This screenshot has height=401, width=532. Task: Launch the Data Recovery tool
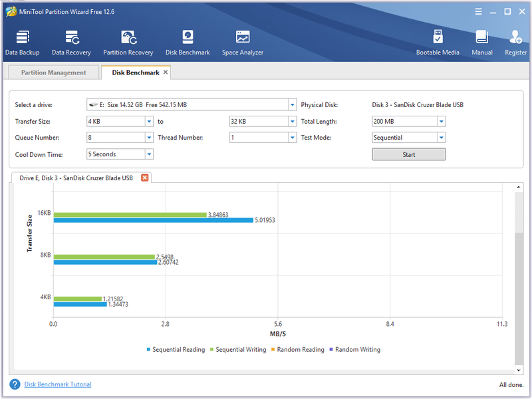(71, 43)
